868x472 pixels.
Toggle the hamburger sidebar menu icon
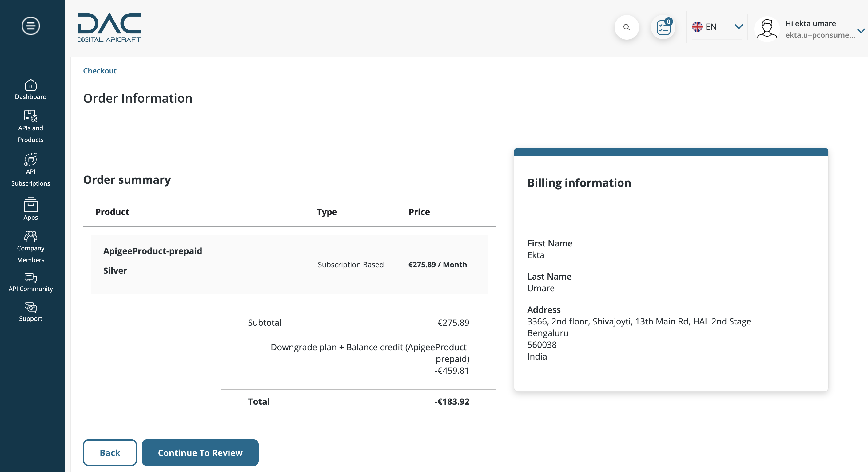tap(31, 26)
